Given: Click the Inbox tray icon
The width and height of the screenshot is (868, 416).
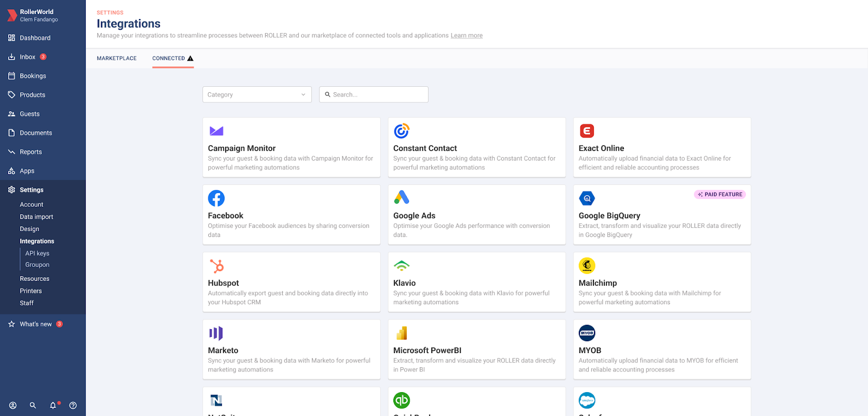Looking at the screenshot, I should tap(11, 57).
